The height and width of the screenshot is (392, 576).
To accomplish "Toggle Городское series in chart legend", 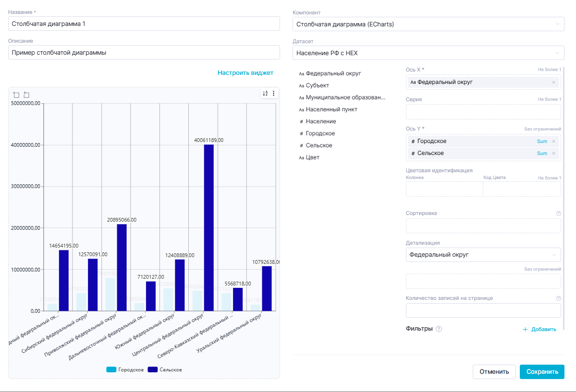I will (x=125, y=369).
